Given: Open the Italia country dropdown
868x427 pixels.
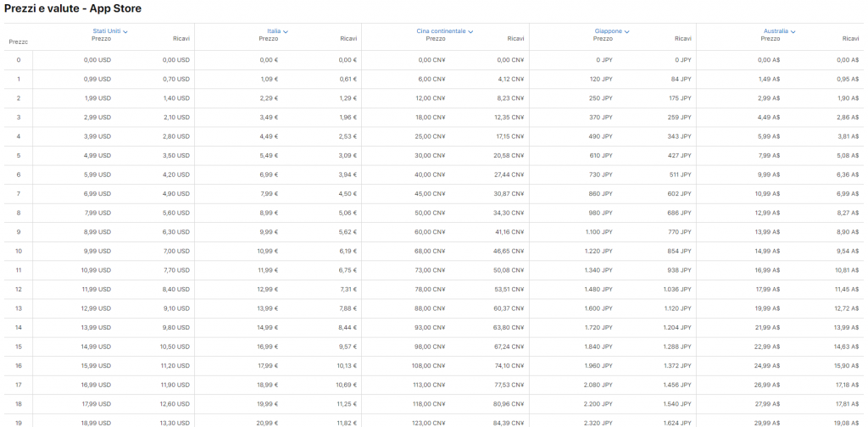Looking at the screenshot, I should (277, 31).
